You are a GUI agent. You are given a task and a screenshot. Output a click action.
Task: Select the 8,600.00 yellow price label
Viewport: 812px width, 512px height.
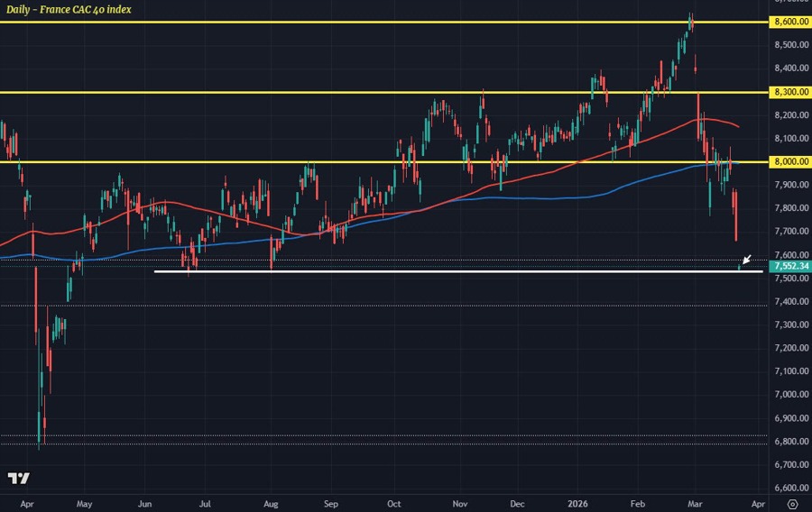tap(790, 22)
